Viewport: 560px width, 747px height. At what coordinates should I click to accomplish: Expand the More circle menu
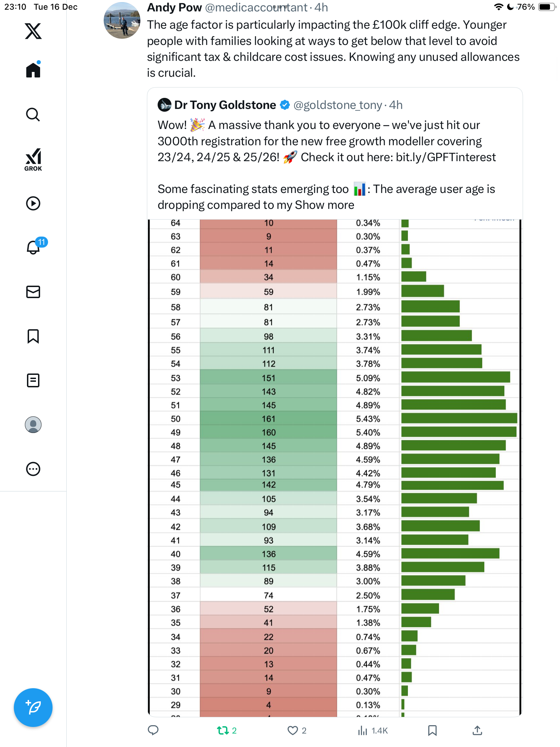[x=33, y=469]
